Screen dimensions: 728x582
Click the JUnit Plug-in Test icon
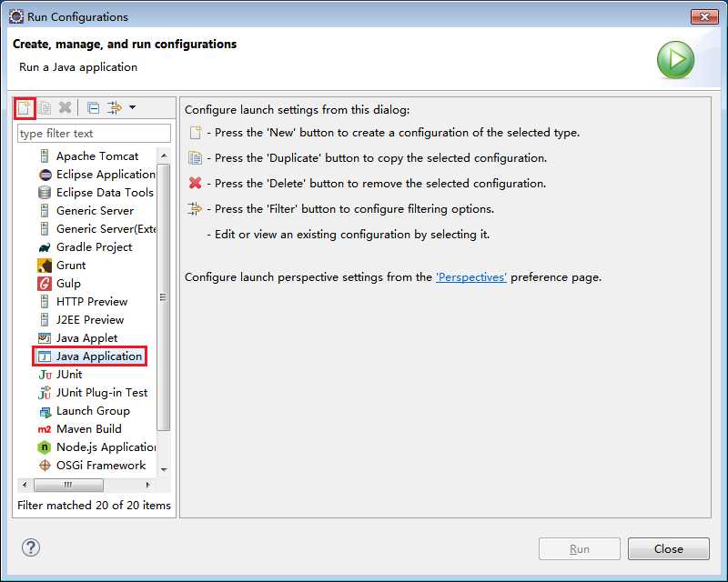click(x=45, y=393)
